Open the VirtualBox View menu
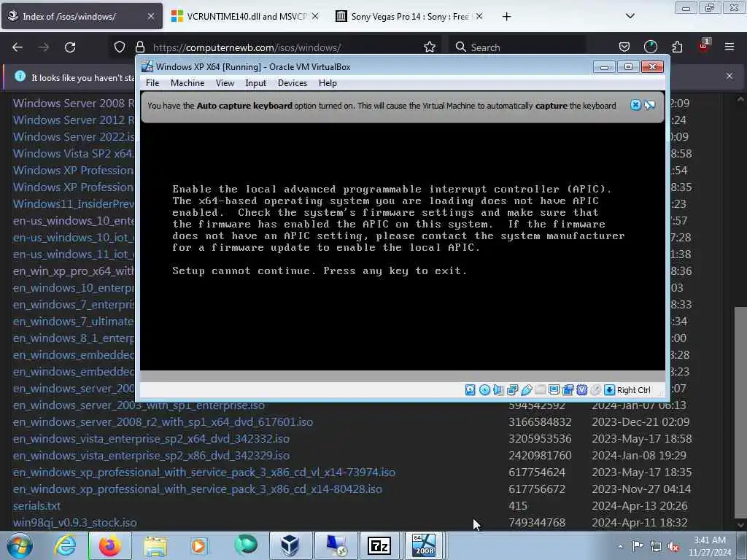The image size is (747, 560). (225, 83)
